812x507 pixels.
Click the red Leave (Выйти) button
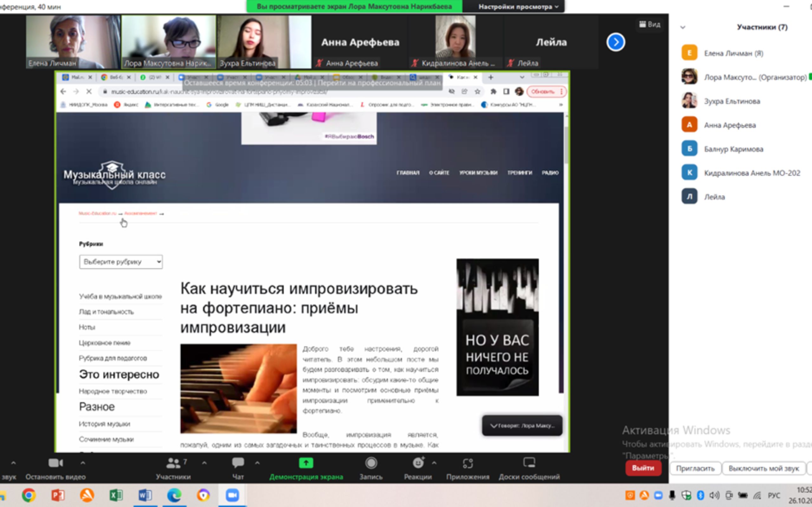tap(643, 468)
